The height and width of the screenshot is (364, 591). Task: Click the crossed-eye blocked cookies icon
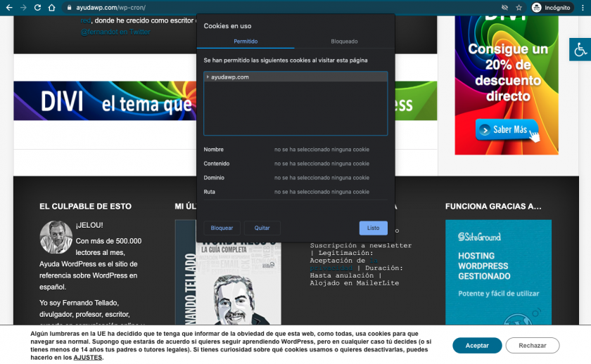[504, 7]
